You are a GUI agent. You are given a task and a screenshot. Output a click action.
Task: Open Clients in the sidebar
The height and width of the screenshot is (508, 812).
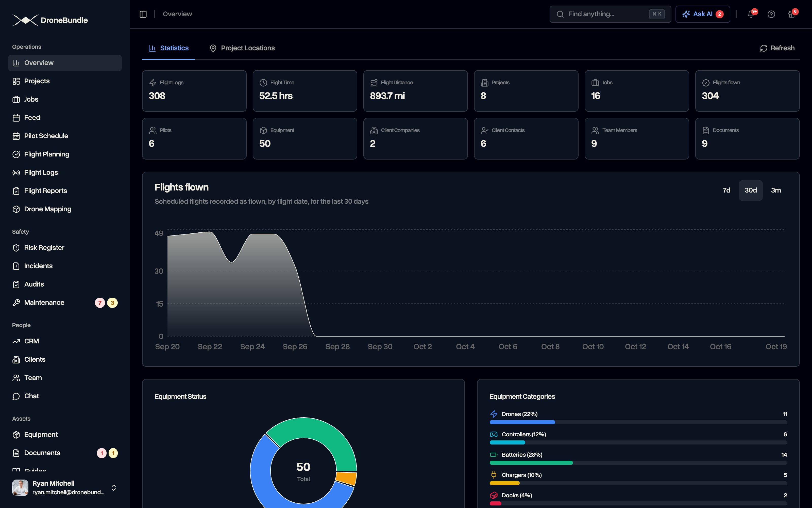coord(65,359)
